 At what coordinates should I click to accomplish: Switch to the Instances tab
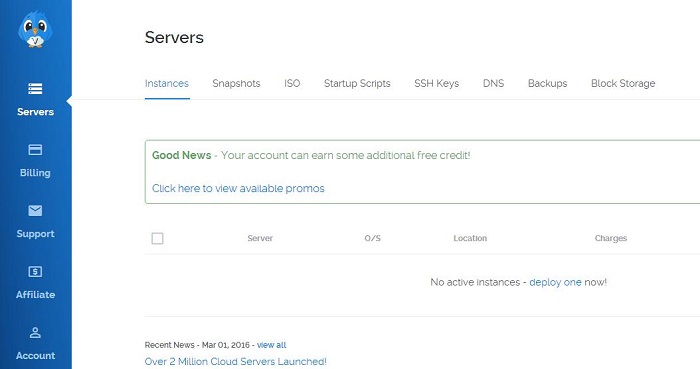[167, 83]
